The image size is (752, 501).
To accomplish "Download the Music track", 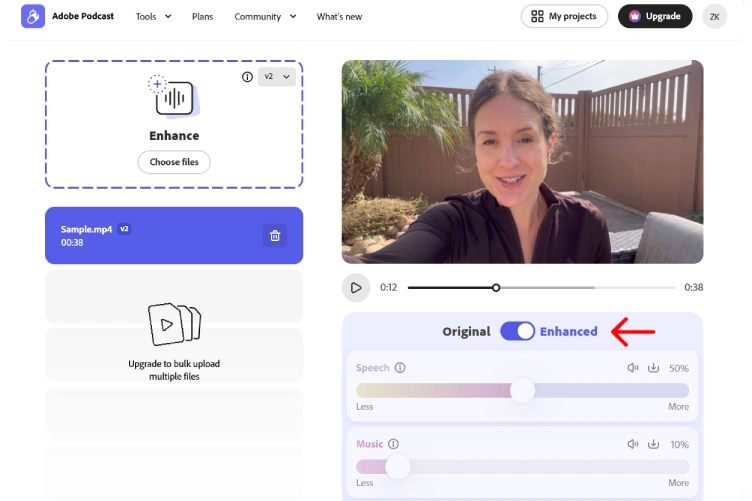I will click(653, 444).
